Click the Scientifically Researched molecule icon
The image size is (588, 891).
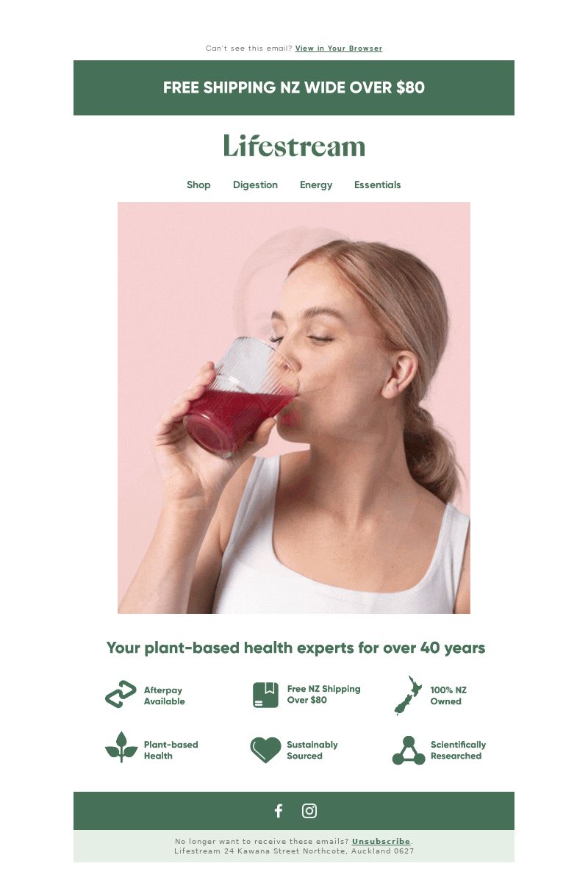pos(409,751)
